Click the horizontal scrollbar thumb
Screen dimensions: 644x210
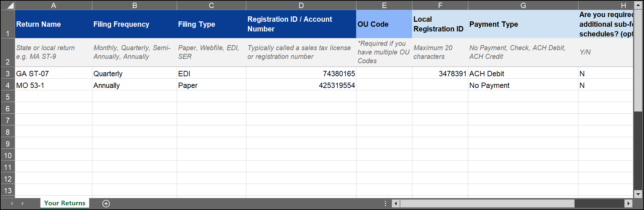point(487,203)
